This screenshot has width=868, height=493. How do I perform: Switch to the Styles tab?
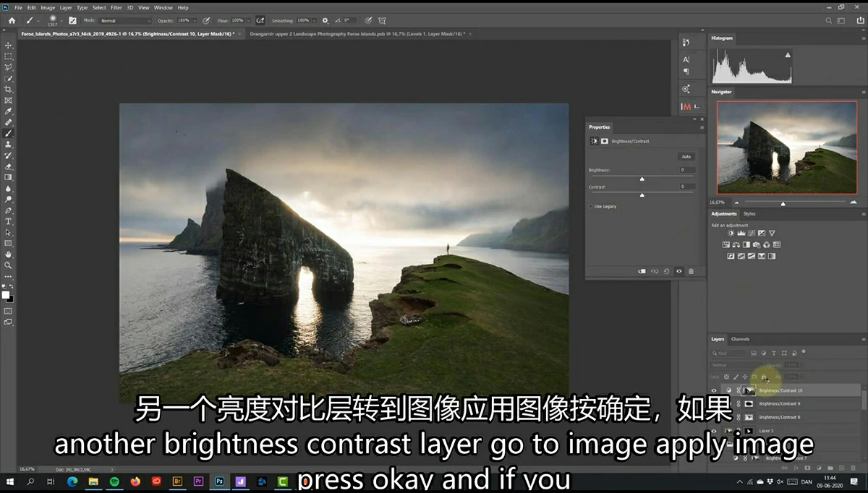coord(749,214)
